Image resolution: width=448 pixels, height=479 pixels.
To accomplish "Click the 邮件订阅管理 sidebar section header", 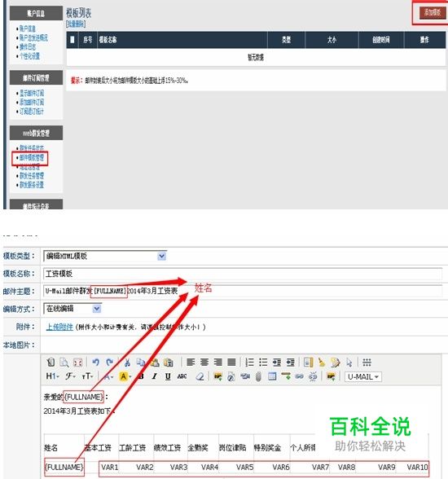I will (36, 77).
